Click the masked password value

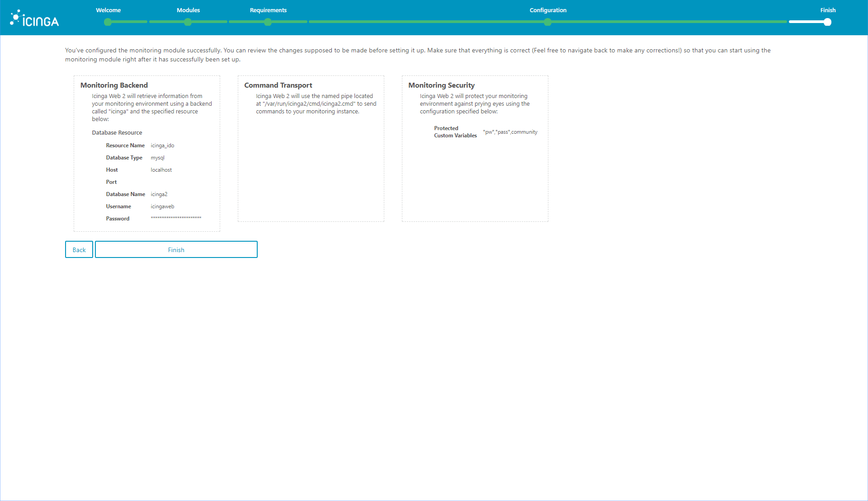tap(176, 218)
